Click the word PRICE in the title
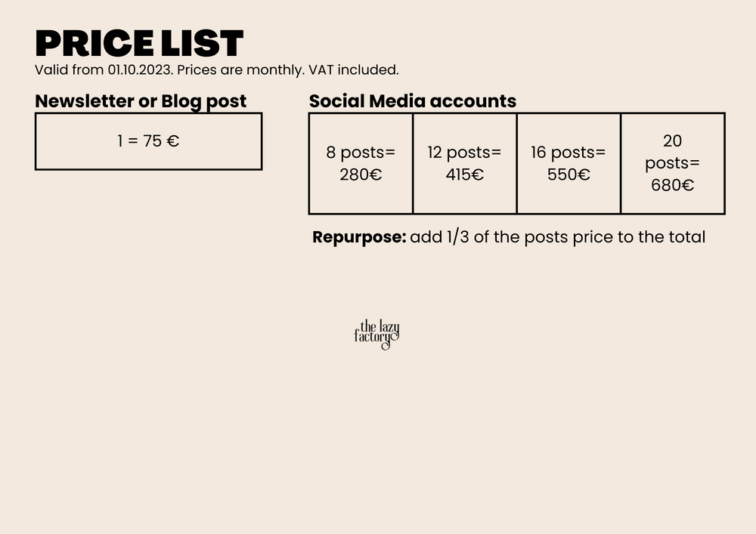Image resolution: width=756 pixels, height=534 pixels. click(94, 43)
